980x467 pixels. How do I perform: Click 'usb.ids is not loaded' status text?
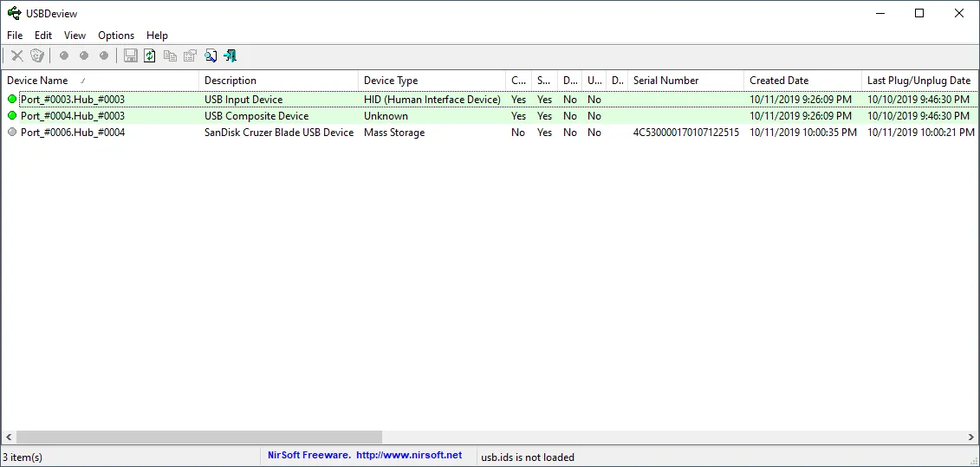[528, 457]
